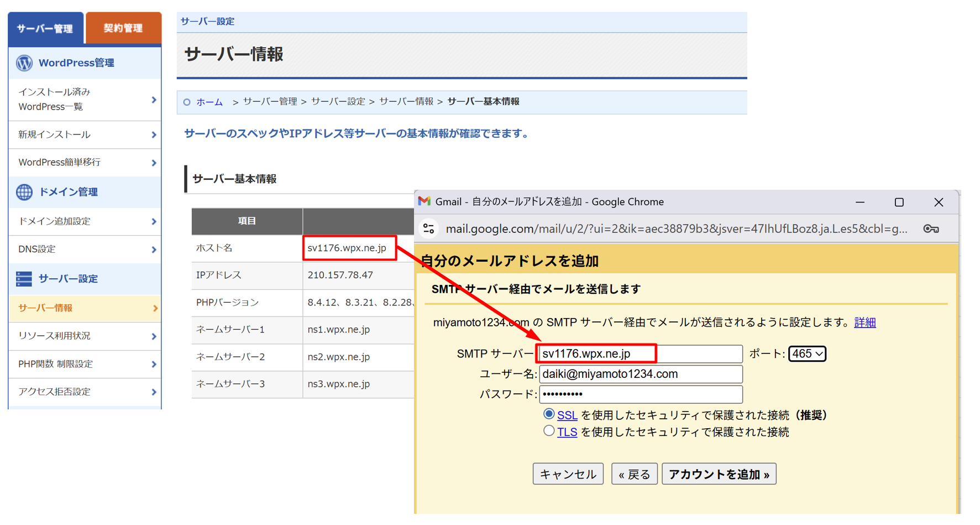Click the password key icon in address bar

[931, 229]
